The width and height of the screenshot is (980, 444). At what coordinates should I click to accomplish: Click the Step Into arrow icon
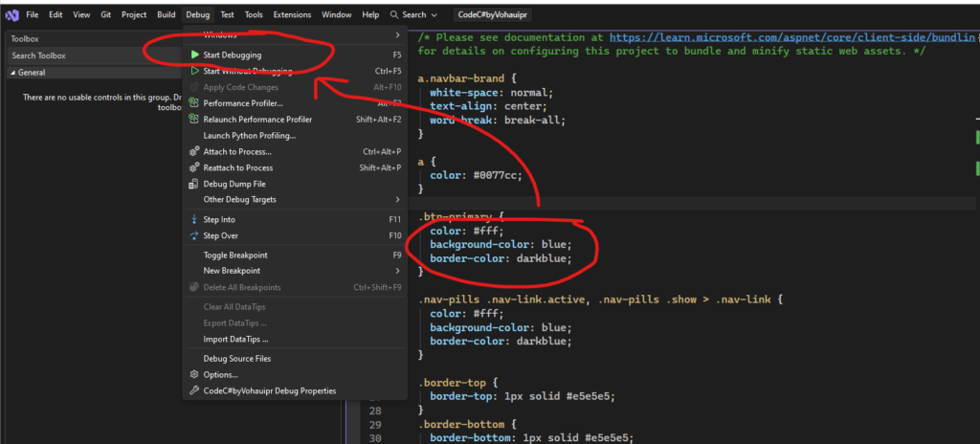(194, 219)
